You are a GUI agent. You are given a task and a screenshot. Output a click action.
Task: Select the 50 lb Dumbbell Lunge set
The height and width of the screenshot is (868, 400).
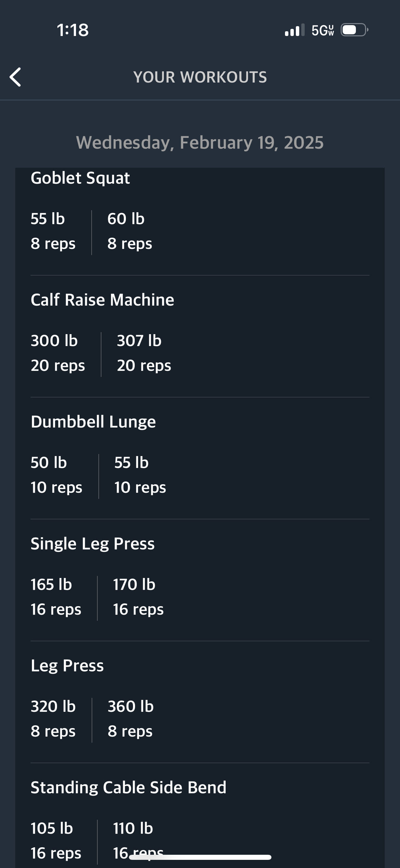point(56,475)
